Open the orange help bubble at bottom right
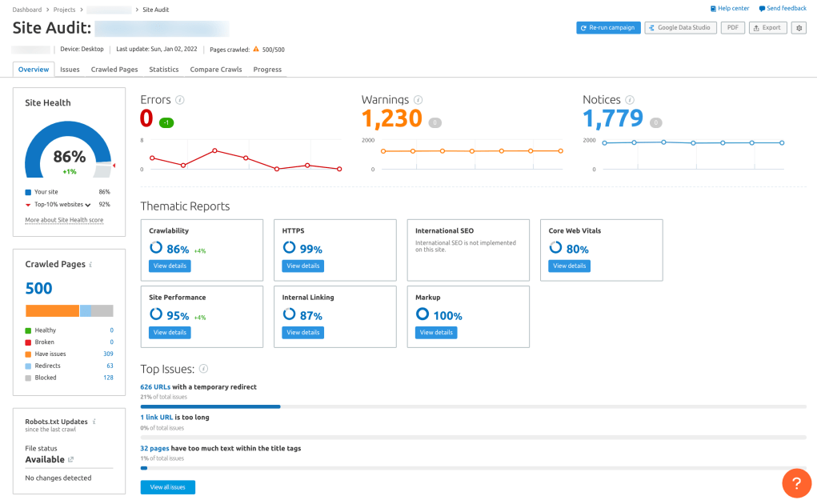 click(796, 482)
